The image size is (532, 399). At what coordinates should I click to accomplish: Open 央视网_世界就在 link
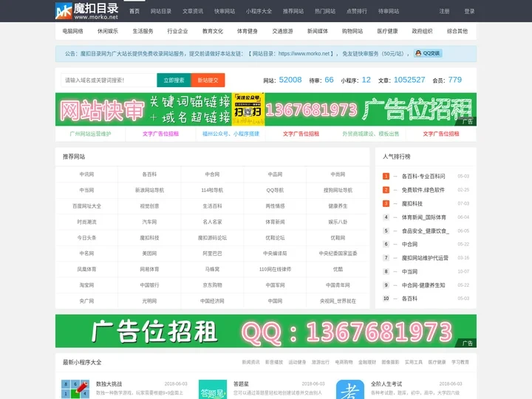point(338,301)
